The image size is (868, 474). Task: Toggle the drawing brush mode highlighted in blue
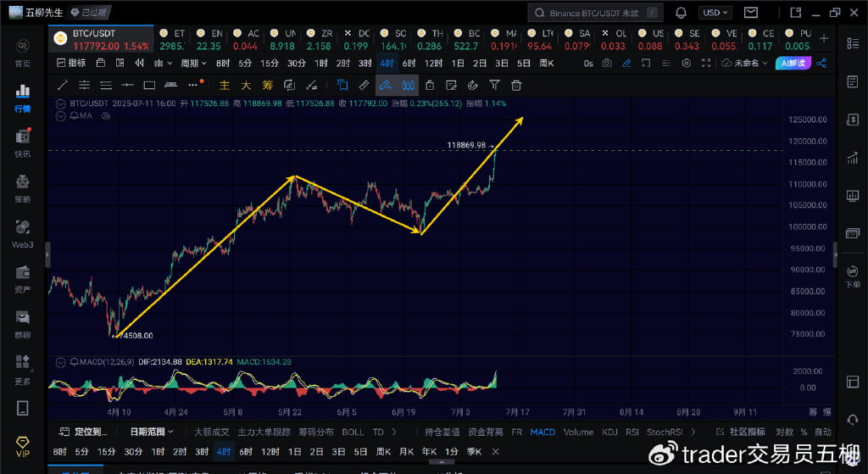point(386,85)
